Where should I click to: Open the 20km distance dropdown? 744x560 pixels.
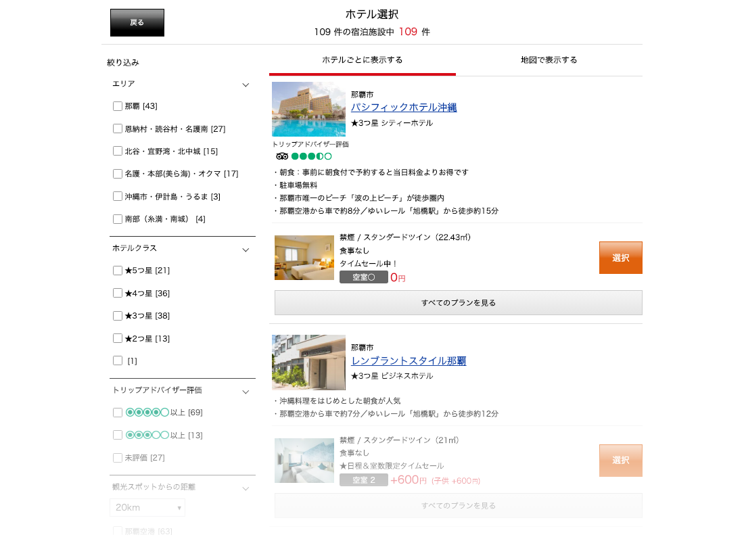coord(147,507)
